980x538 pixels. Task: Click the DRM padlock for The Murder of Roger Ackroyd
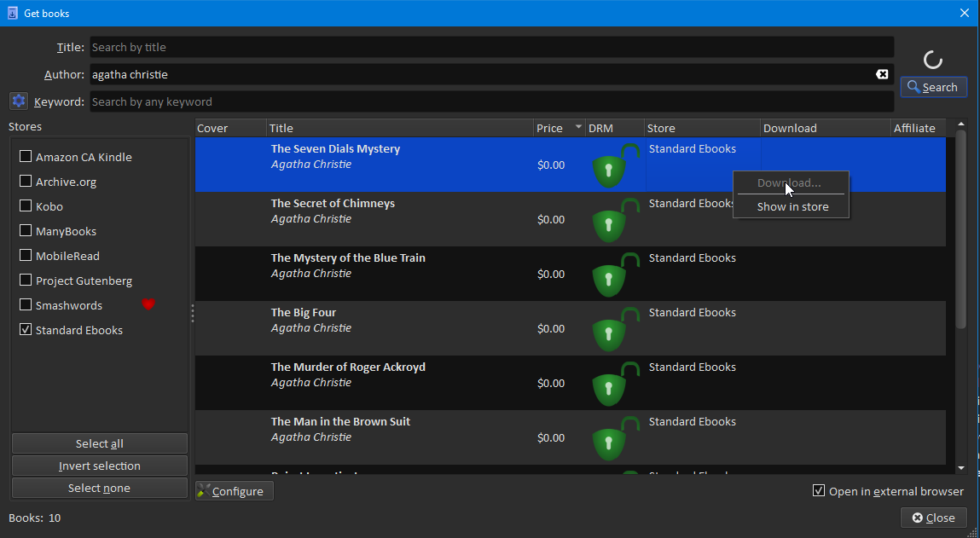pos(616,383)
